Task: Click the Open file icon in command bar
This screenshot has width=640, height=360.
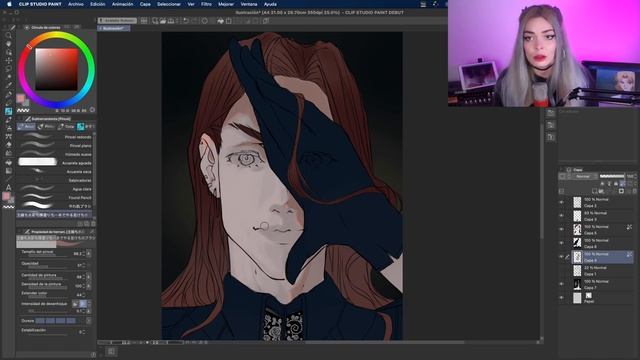Action: [x=163, y=21]
